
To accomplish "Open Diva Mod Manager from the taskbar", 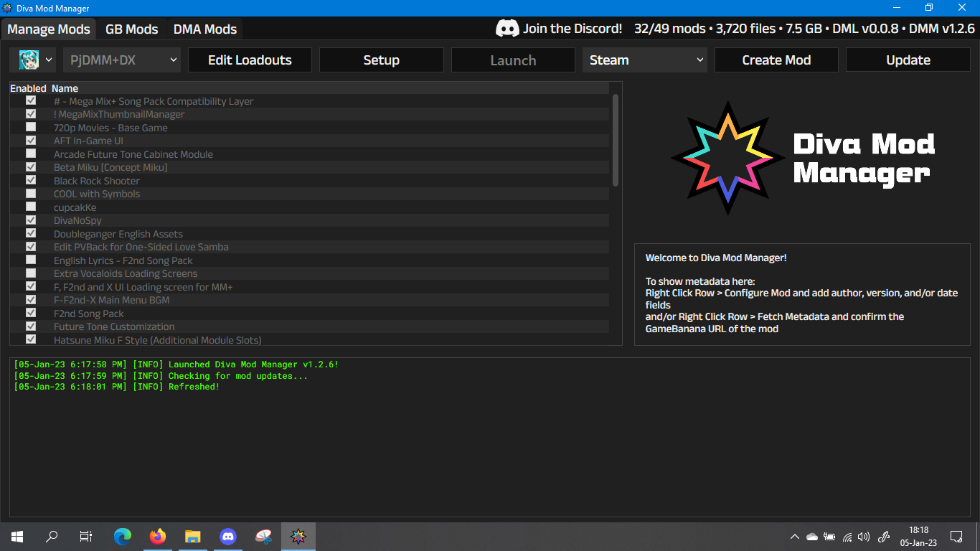I will 298,536.
